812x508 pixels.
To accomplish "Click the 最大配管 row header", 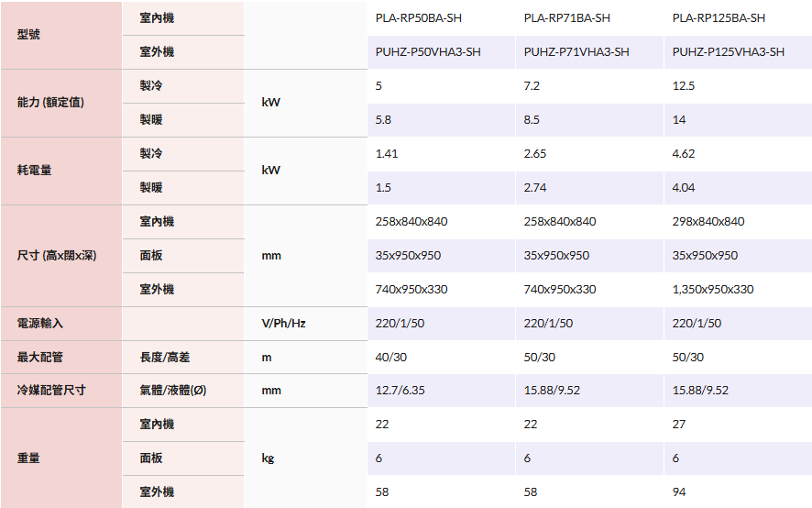I will 40,357.
